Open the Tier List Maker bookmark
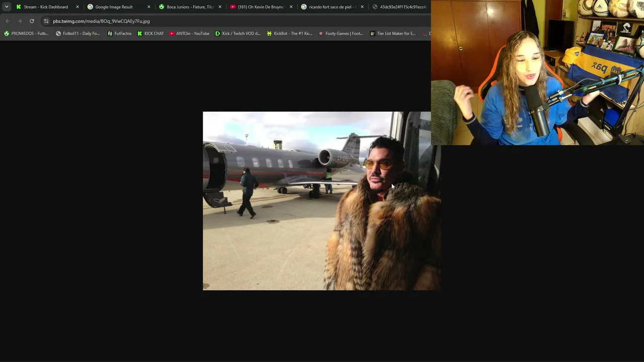The height and width of the screenshot is (362, 644). (392, 34)
